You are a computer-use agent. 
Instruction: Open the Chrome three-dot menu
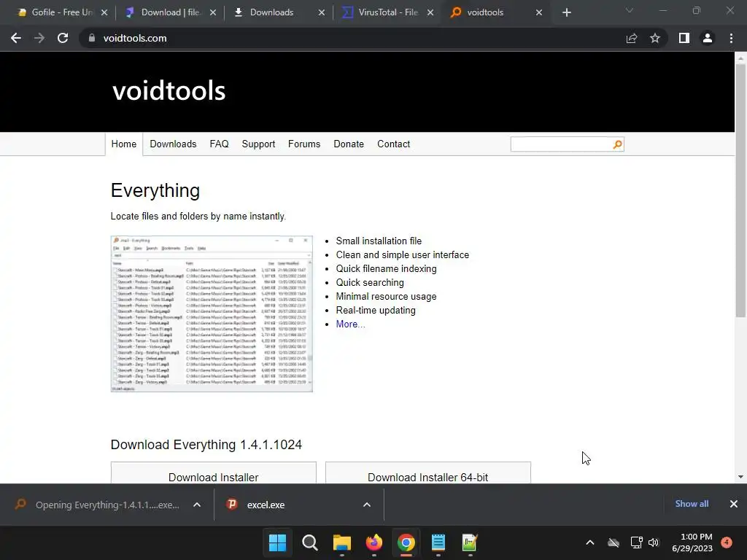tap(731, 38)
